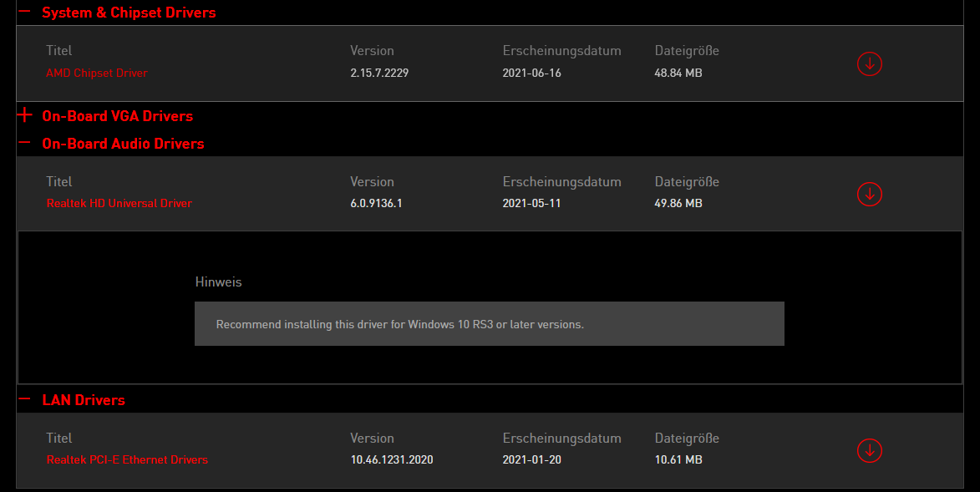Select the release date 2021-05-11
Screen dimensions: 980x492
[x=532, y=204]
